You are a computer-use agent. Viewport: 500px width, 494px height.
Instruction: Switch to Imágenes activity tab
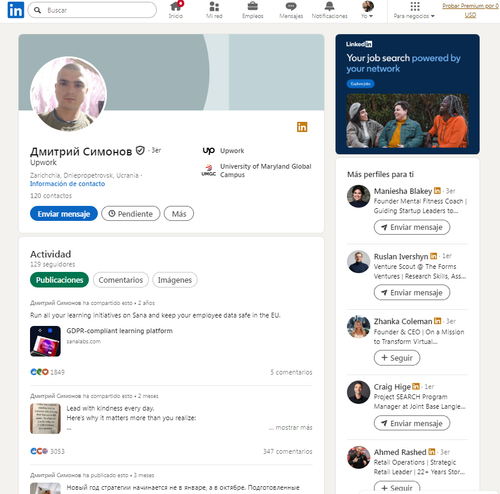(x=175, y=280)
